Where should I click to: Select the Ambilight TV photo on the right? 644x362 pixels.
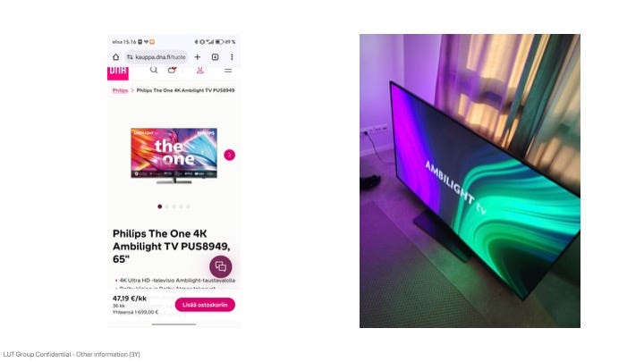pos(470,181)
